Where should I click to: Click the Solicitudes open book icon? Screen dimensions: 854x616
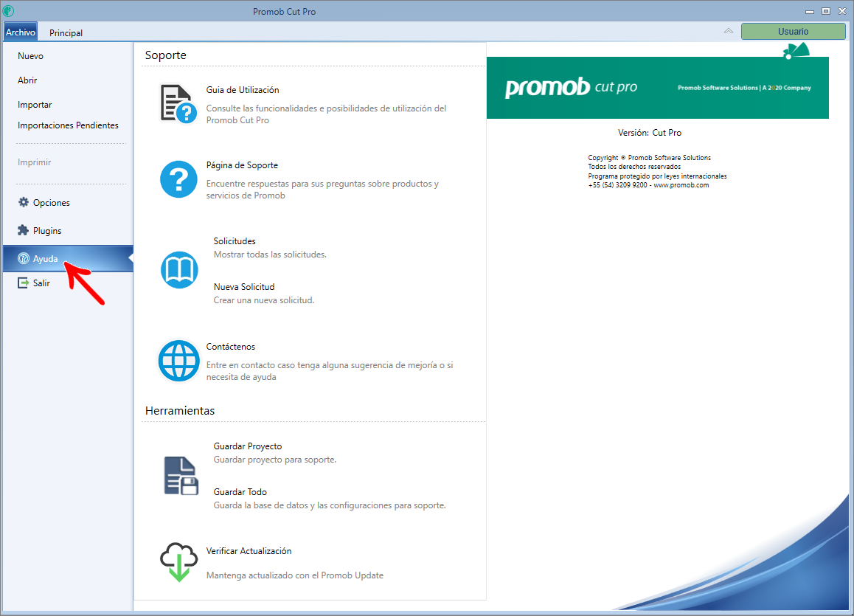[x=179, y=269]
